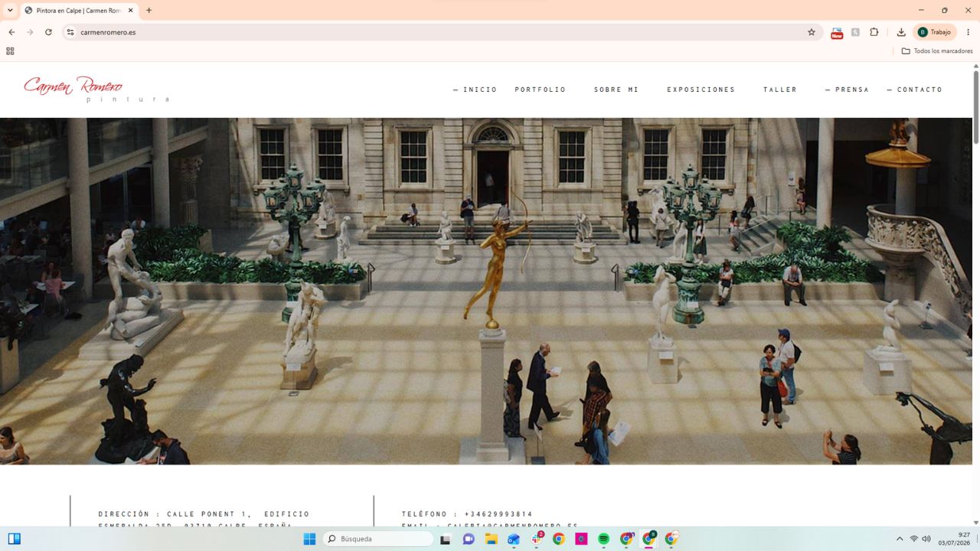Open the PORTFOLIO menu item
The width and height of the screenshot is (980, 551).
coord(541,90)
